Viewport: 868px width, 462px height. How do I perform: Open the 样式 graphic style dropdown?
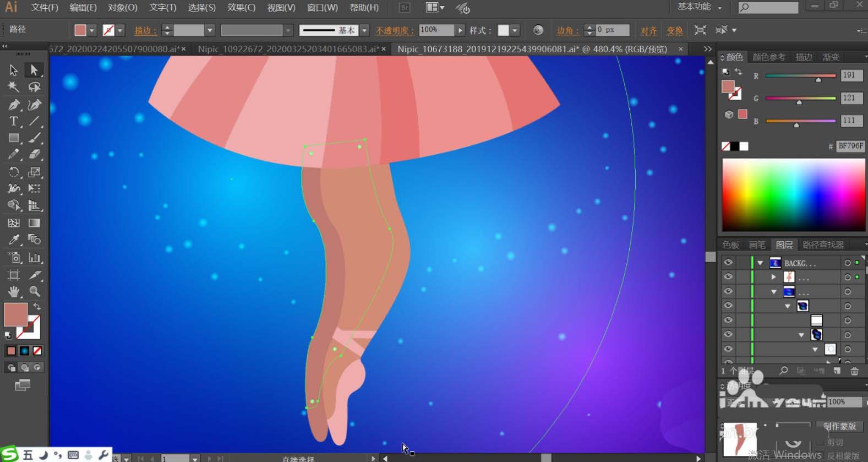[515, 30]
